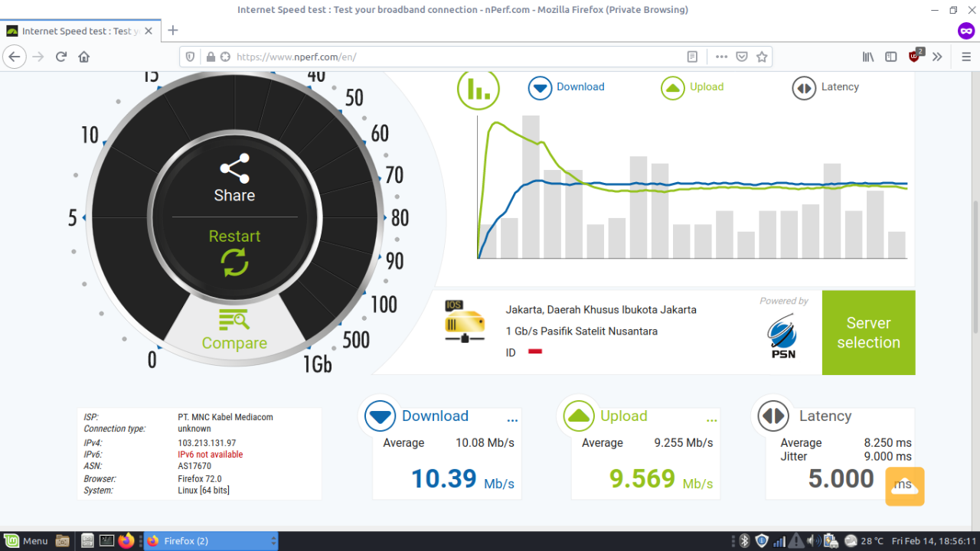Viewport: 980px width, 551px height.
Task: Expand the Upload details ellipsis
Action: (711, 420)
